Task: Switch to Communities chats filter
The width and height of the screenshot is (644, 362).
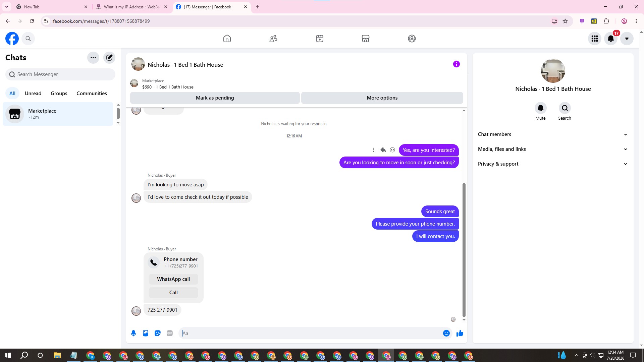Action: click(92, 94)
